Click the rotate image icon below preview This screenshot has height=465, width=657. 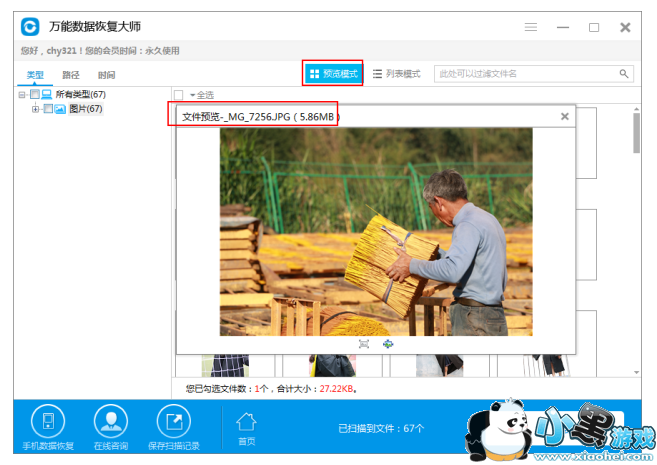coord(388,344)
